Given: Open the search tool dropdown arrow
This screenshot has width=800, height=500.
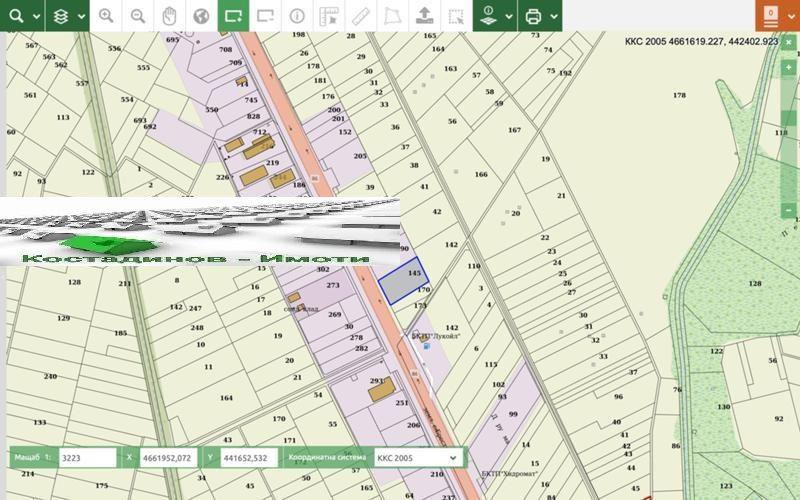Looking at the screenshot, I should (x=35, y=16).
